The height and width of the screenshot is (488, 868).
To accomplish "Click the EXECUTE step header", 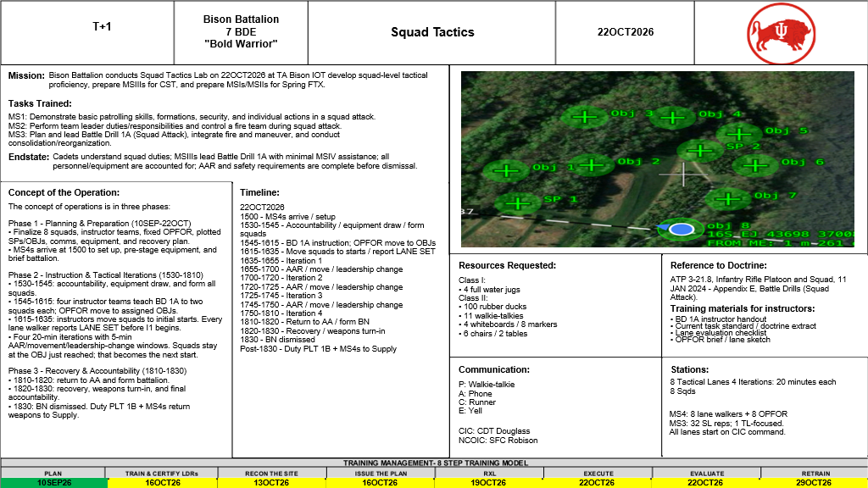I will (598, 474).
